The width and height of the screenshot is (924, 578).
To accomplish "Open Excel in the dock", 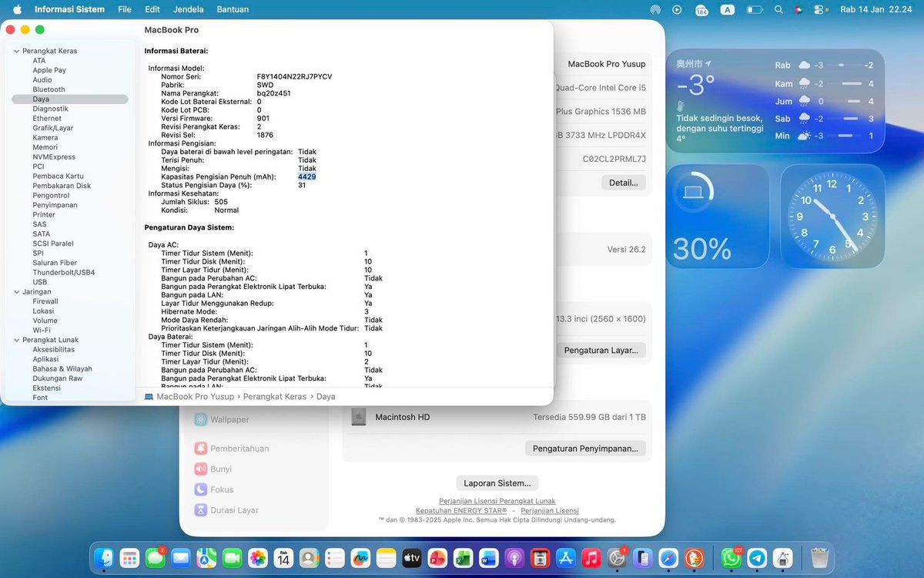I will (463, 558).
